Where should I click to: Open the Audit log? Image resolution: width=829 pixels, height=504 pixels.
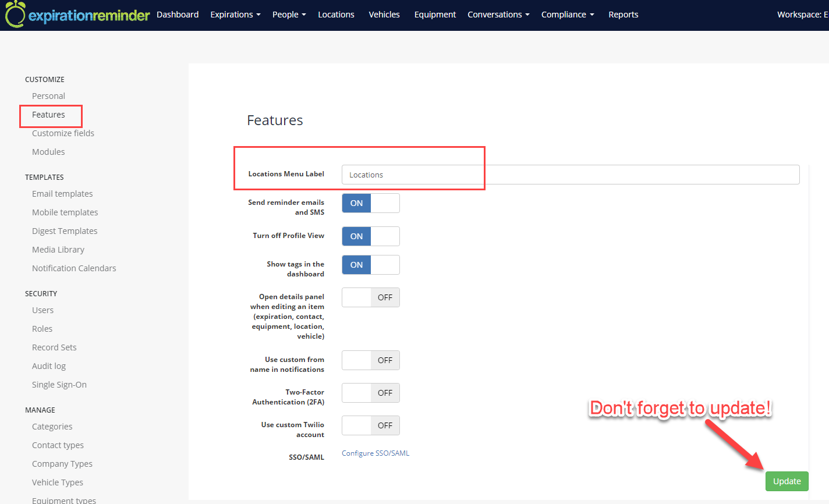click(49, 366)
